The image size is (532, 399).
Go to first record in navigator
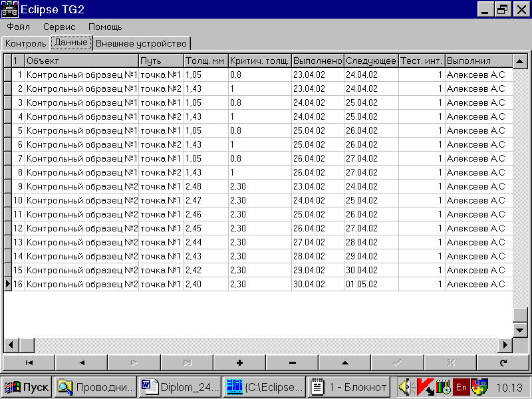coord(29,363)
